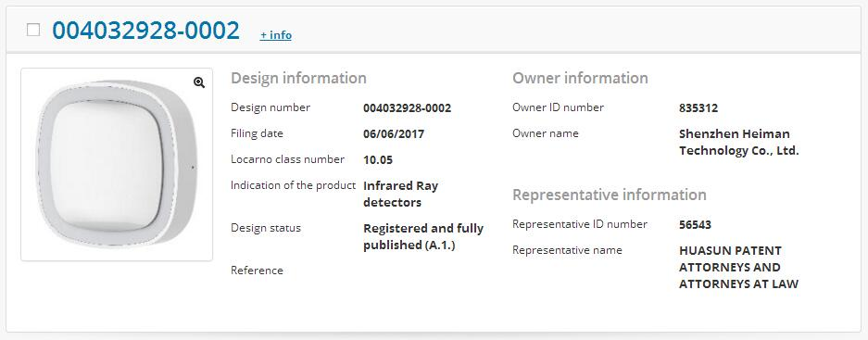Select the bold design number value 004032928-0002
868x340 pixels.
coord(407,108)
